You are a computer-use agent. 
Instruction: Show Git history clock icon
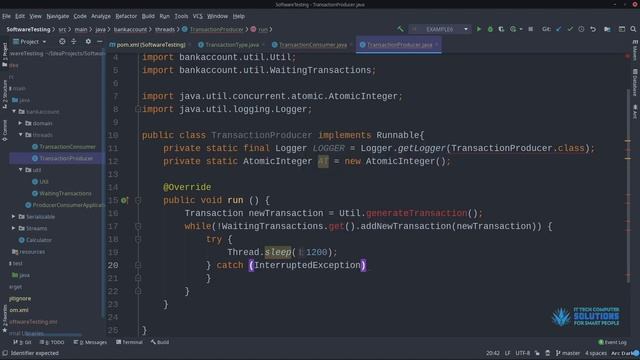[581, 29]
